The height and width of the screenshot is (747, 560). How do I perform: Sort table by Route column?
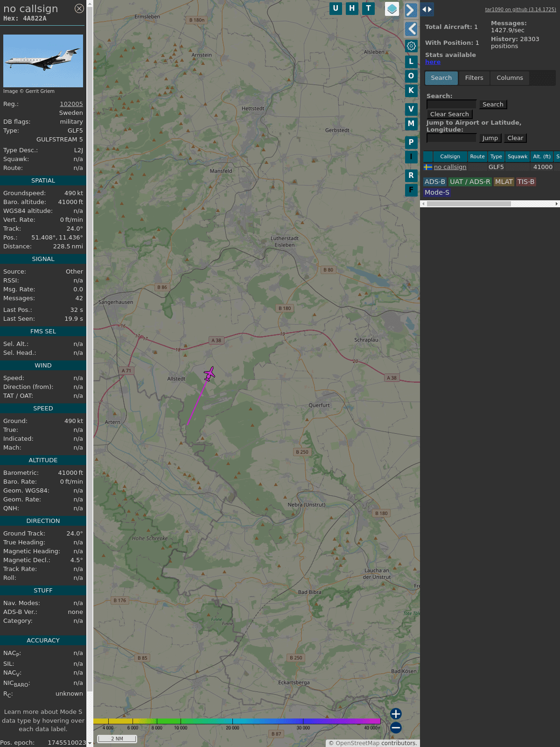coord(477,157)
